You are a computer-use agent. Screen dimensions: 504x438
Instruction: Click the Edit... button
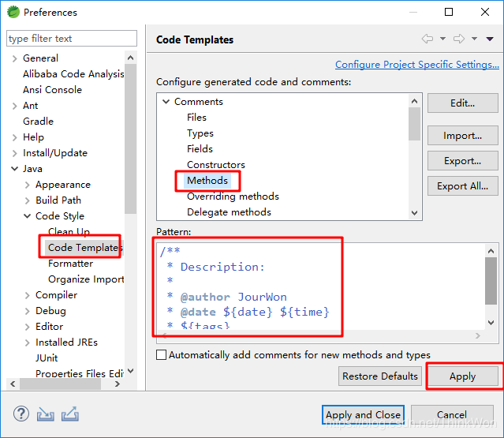point(462,103)
